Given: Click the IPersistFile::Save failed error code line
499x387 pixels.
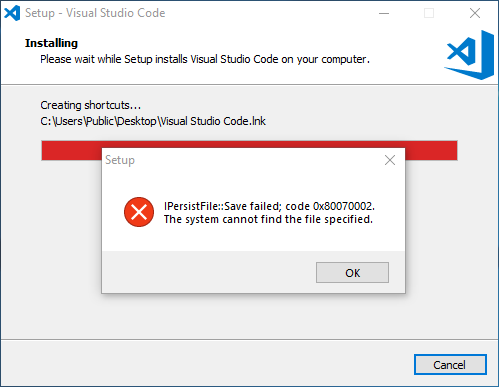Looking at the screenshot, I should click(x=269, y=206).
